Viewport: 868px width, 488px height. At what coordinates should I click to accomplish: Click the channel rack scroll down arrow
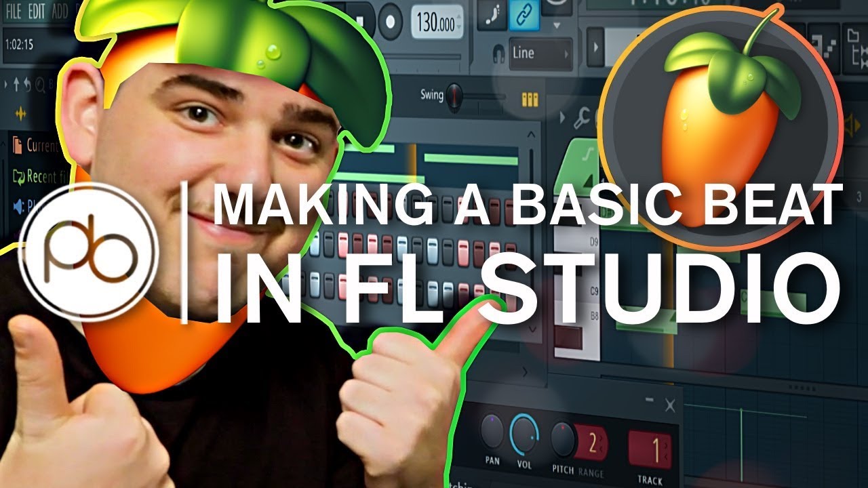532,330
